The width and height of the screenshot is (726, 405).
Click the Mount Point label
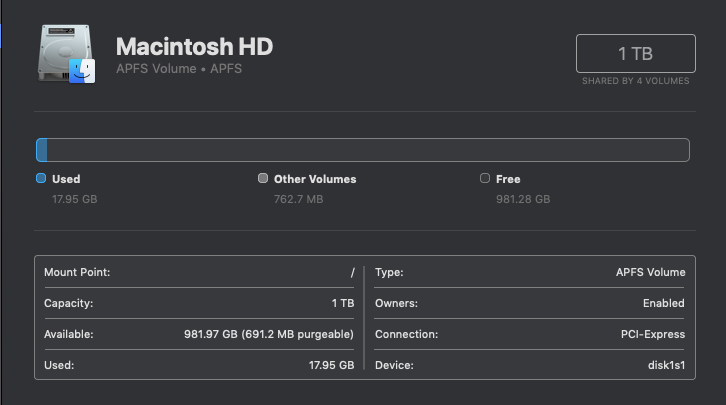click(77, 272)
